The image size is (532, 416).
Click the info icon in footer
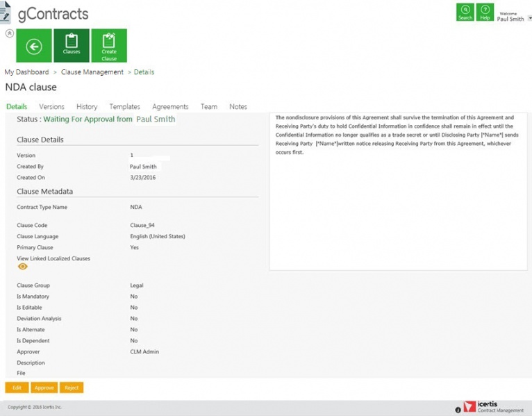[458, 410]
